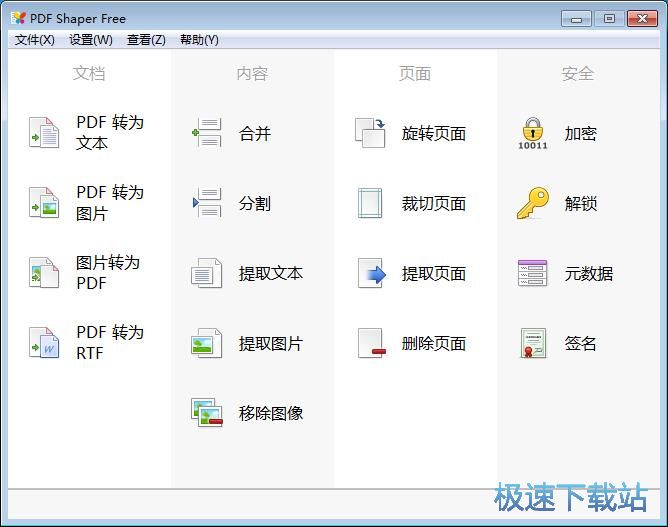Click the PDF Shaper butterfly logo icon
Image resolution: width=668 pixels, height=527 pixels.
pyautogui.click(x=18, y=18)
